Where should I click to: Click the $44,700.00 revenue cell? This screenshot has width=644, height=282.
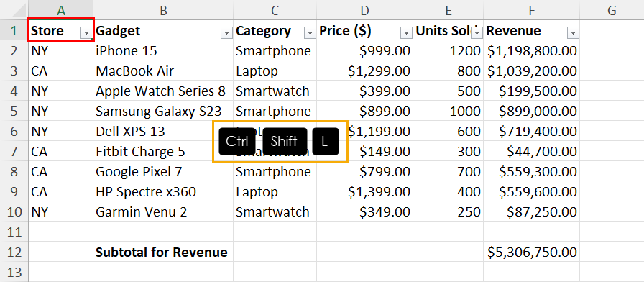pos(531,151)
